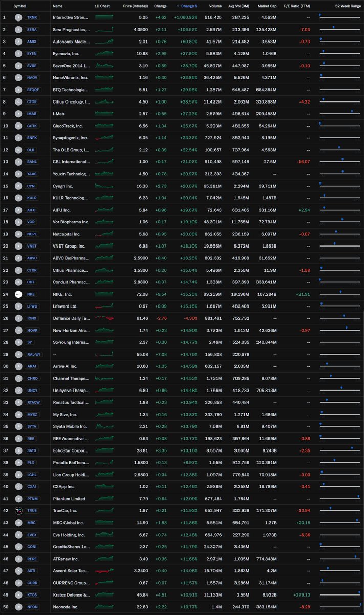Click the logo icon beside CYN
364x615 pixels.
pos(18,186)
